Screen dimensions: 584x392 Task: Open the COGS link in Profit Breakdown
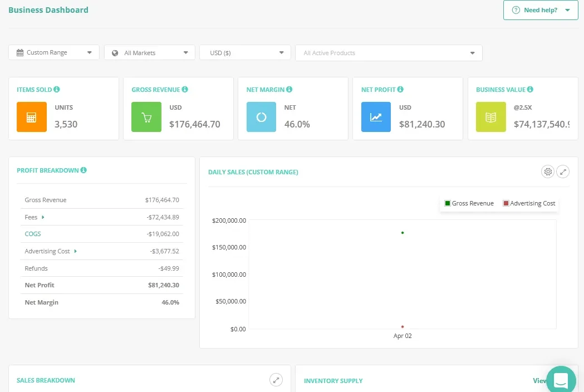coord(32,234)
